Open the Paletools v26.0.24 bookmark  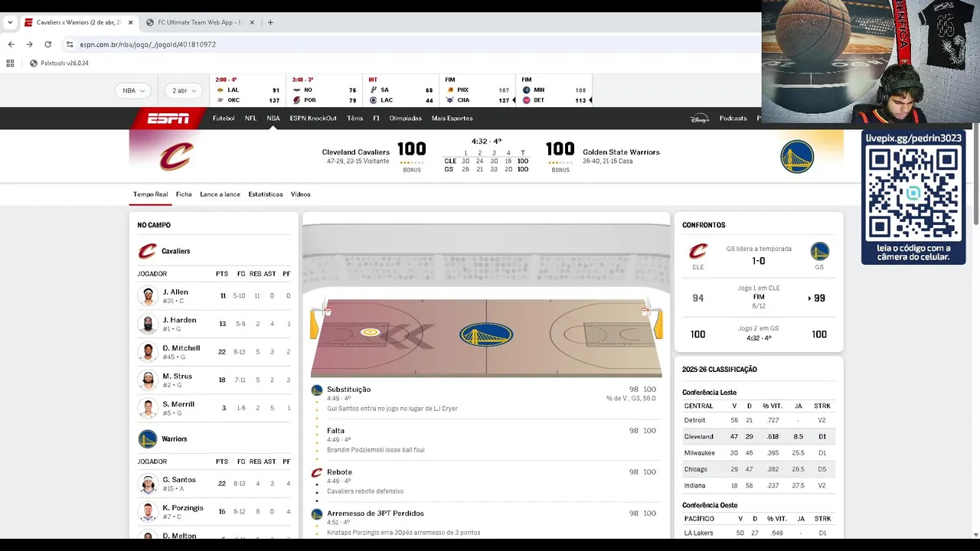pos(59,64)
